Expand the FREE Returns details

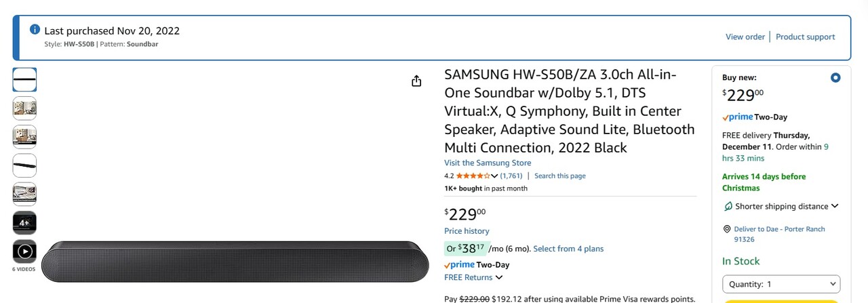pos(499,277)
